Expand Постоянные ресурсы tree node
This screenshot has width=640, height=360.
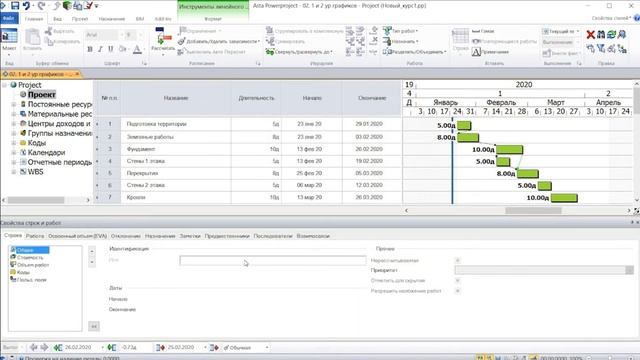(13, 104)
